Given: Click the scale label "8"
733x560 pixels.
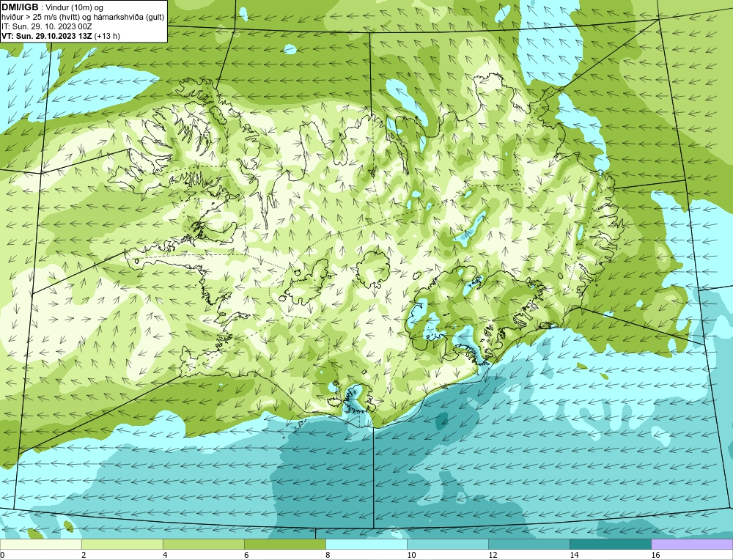Looking at the screenshot, I should [x=328, y=555].
